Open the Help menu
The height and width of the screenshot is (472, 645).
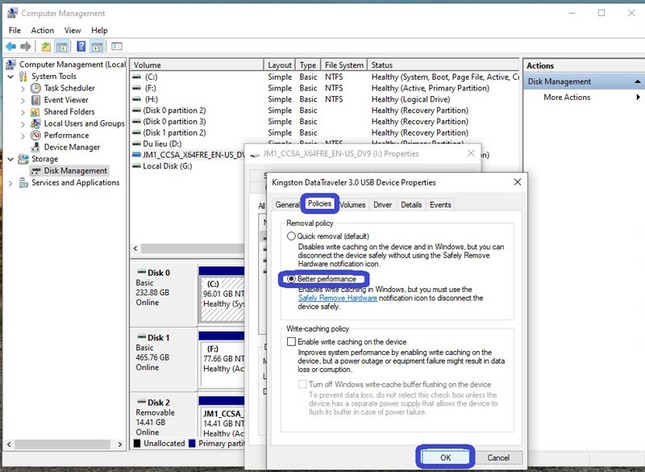coord(99,30)
